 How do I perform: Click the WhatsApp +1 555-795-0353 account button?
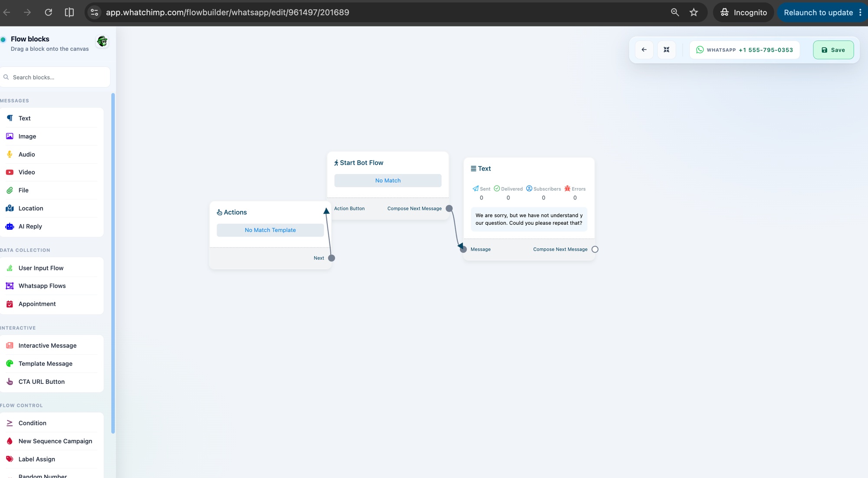click(744, 50)
